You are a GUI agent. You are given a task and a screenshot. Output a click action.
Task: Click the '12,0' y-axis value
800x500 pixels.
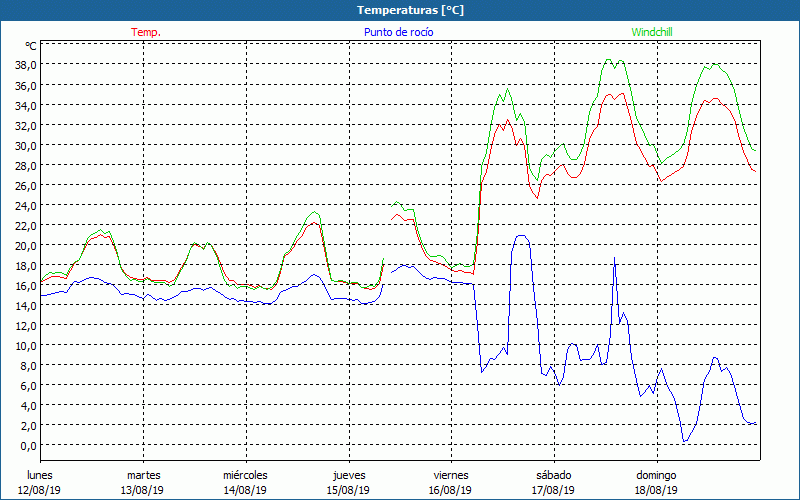click(x=27, y=326)
